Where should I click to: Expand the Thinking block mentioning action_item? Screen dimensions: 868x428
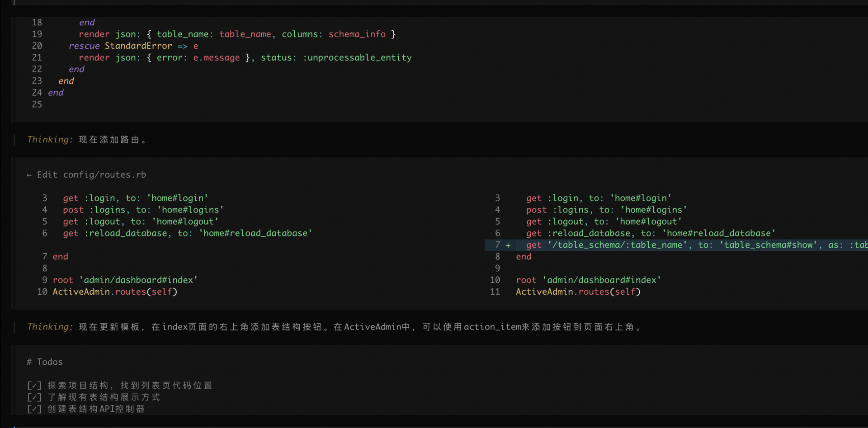(50, 327)
